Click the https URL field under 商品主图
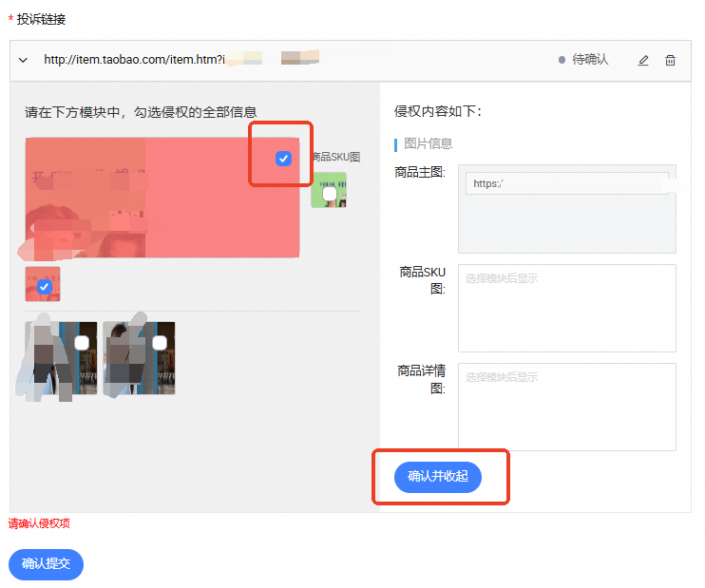 [567, 183]
